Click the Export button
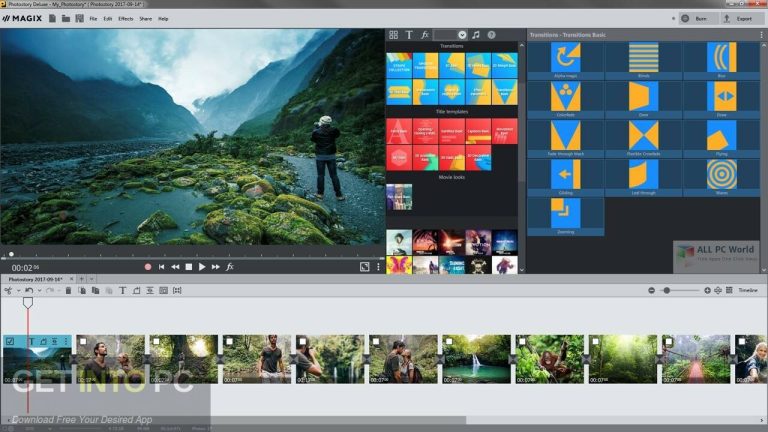 click(740, 19)
